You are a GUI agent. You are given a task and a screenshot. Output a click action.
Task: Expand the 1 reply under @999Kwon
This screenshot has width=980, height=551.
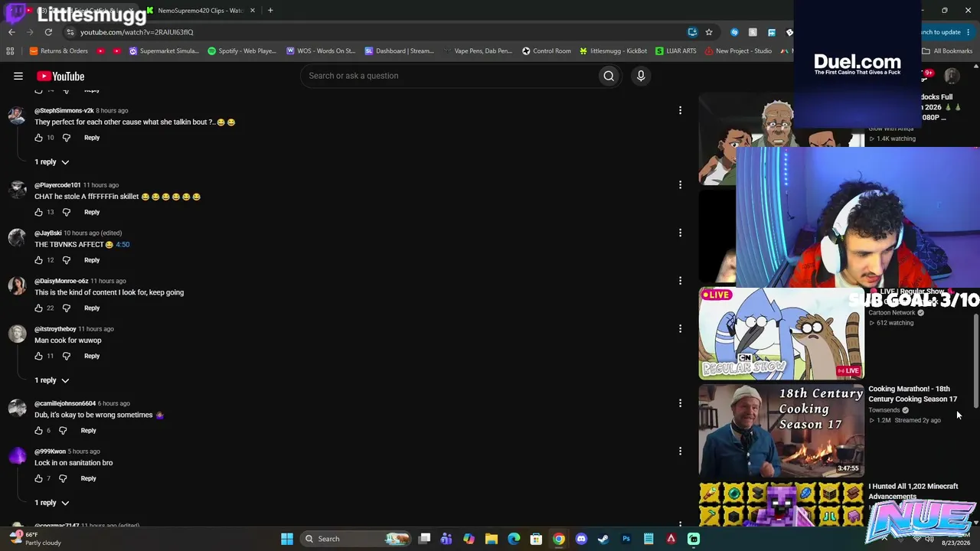(x=52, y=503)
